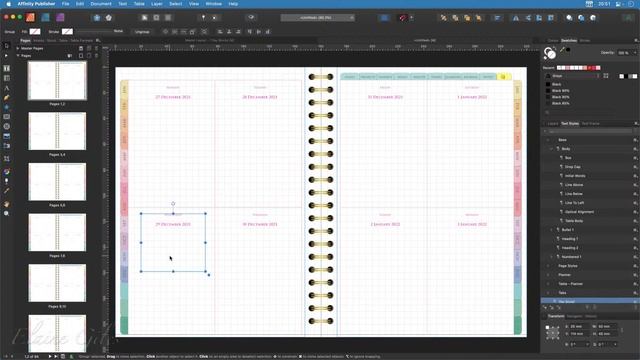Select the Move tool in left toolbar

[x=6, y=45]
